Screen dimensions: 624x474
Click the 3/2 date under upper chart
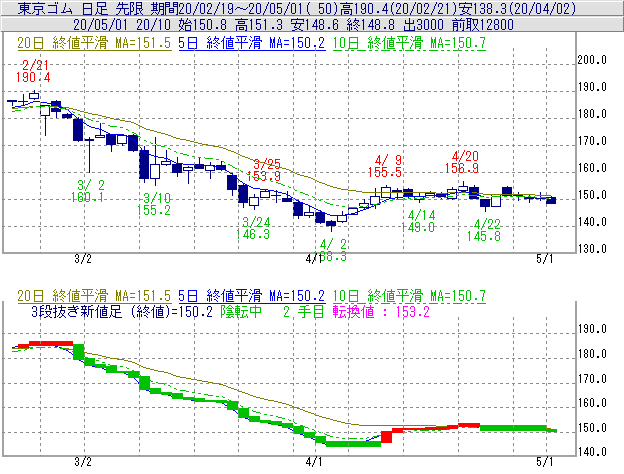(x=83, y=259)
